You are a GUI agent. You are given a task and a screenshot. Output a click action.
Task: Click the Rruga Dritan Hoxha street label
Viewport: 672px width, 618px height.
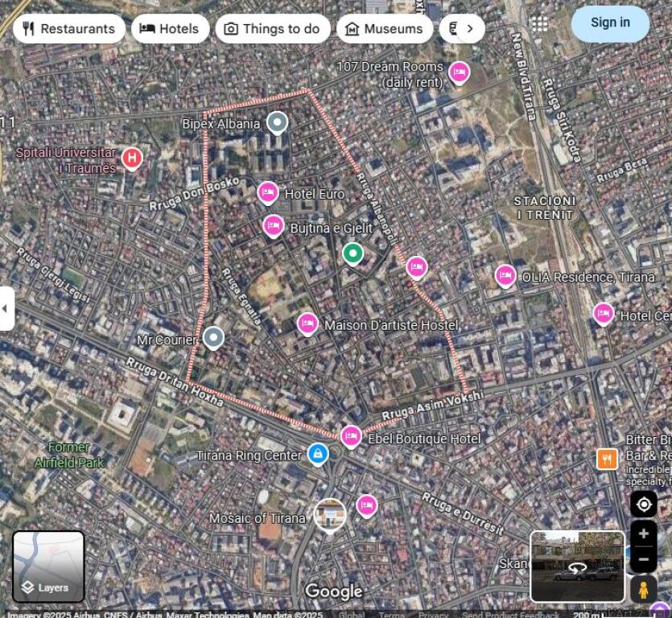click(x=175, y=382)
